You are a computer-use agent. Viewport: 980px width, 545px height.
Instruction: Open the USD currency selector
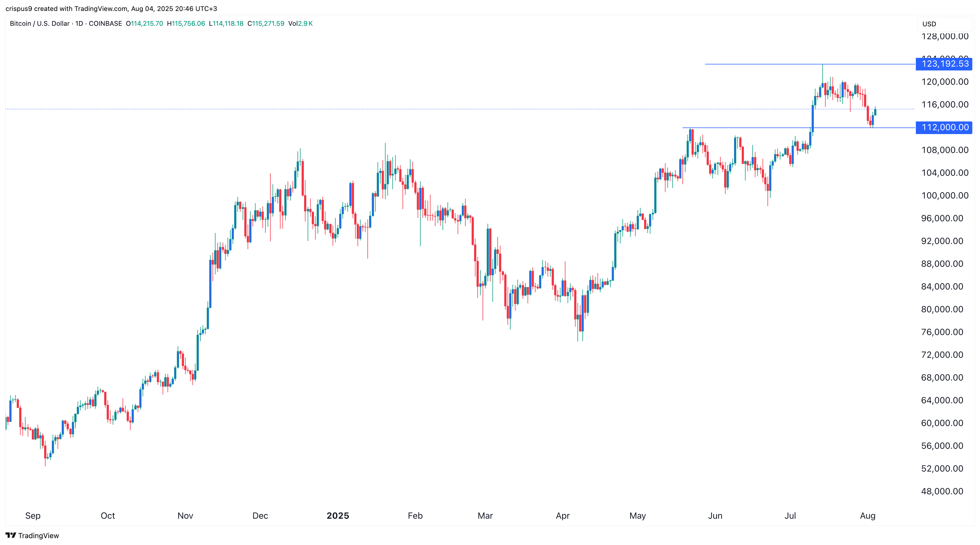pyautogui.click(x=929, y=24)
